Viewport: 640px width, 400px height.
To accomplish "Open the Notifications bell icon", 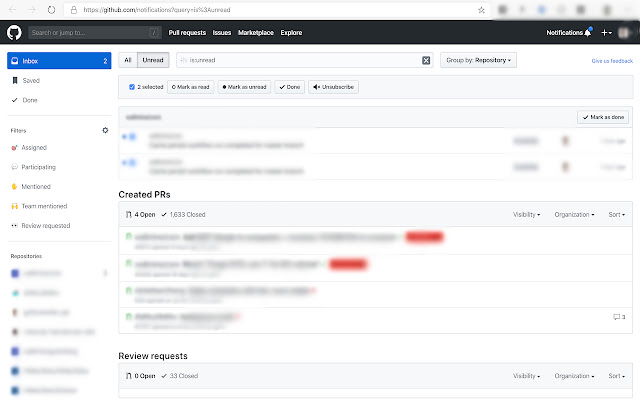I will pyautogui.click(x=588, y=32).
